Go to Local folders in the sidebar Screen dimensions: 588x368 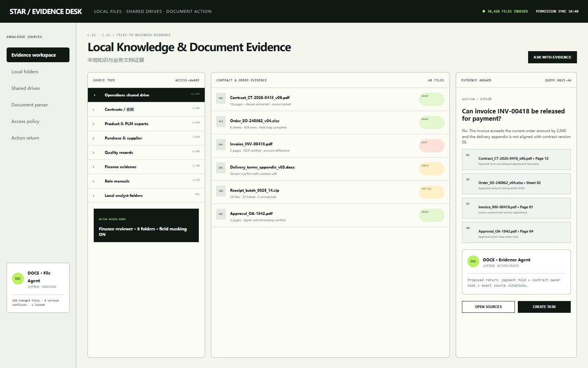(38, 71)
